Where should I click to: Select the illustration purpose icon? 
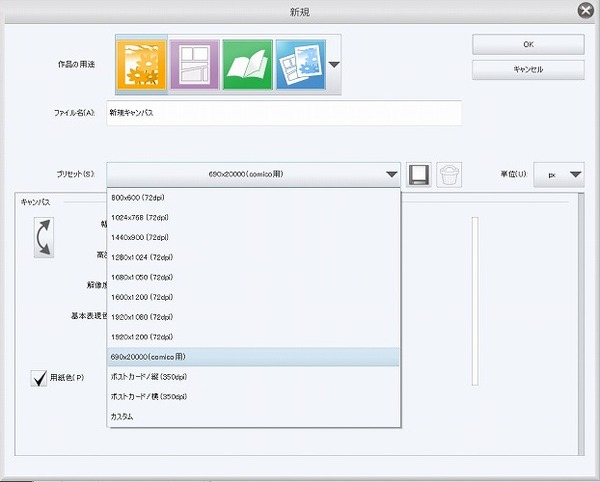140,64
